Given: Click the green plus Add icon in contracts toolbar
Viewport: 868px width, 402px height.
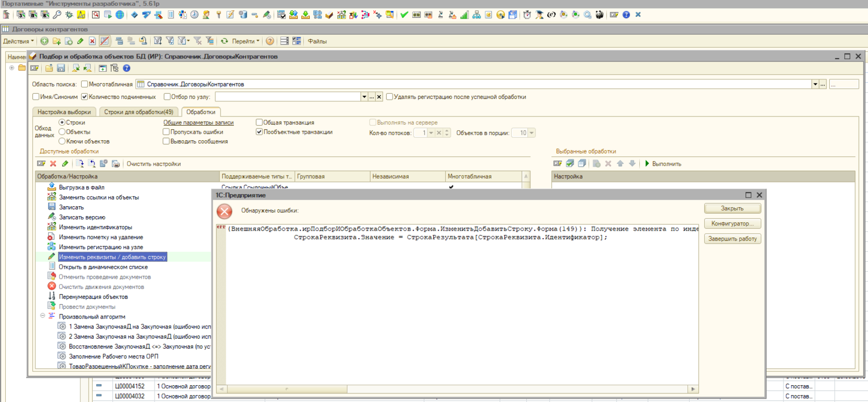Looking at the screenshot, I should click(44, 41).
